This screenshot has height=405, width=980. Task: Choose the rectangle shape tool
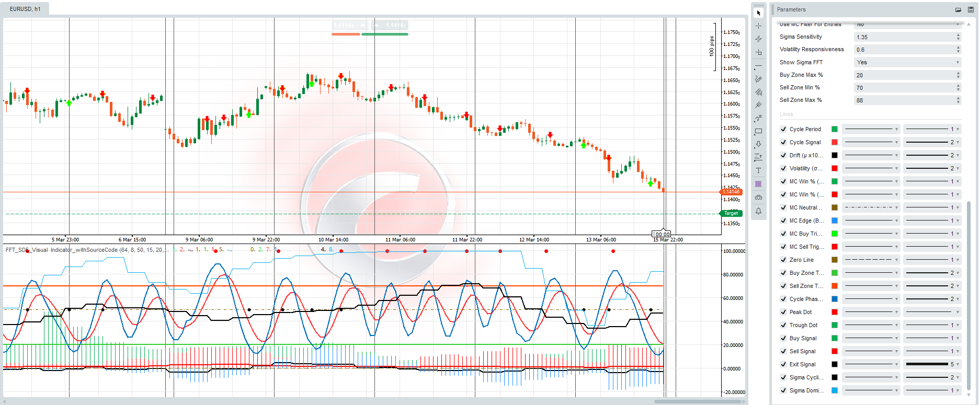tap(758, 132)
